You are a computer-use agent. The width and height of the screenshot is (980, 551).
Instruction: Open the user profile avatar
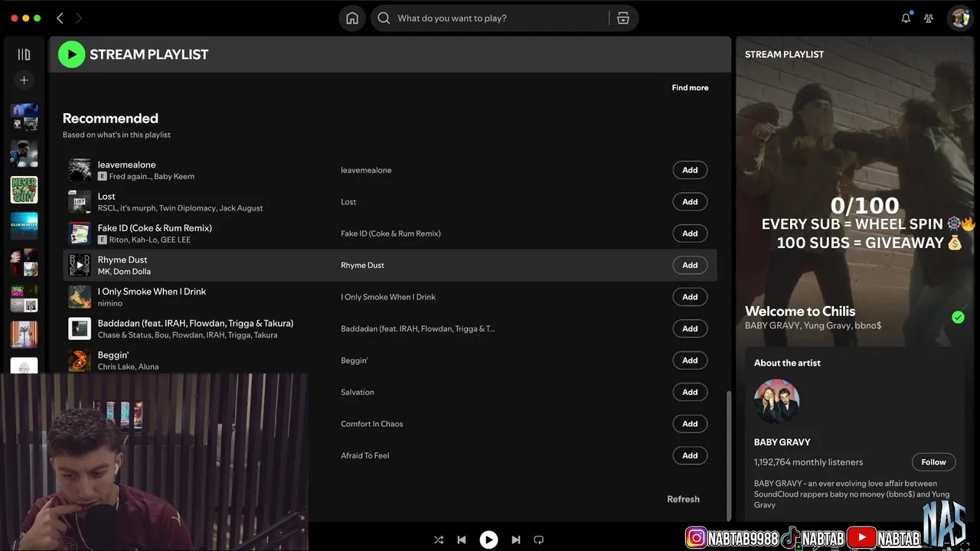pyautogui.click(x=960, y=18)
